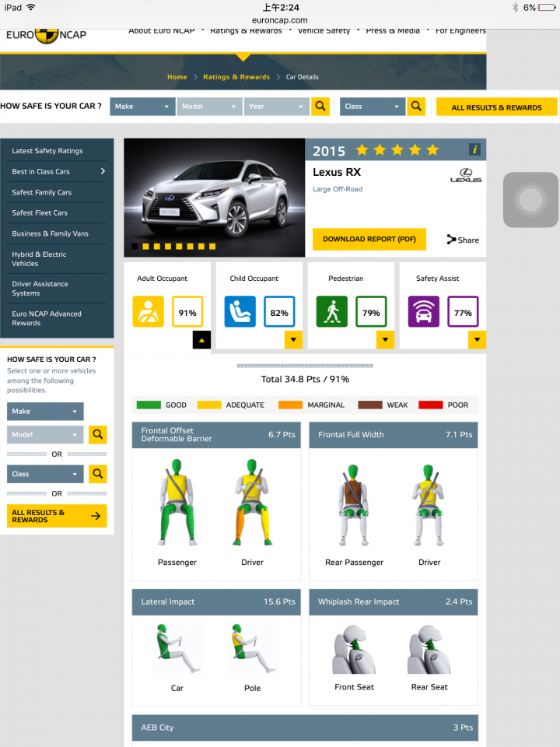Open the sidebar Model dropdown
The image size is (560, 747).
pyautogui.click(x=45, y=434)
